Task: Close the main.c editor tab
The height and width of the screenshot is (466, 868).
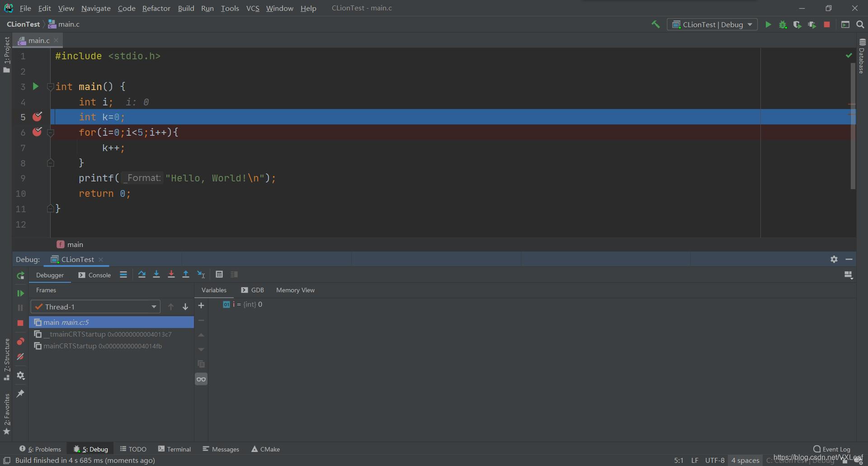Action: click(x=56, y=40)
